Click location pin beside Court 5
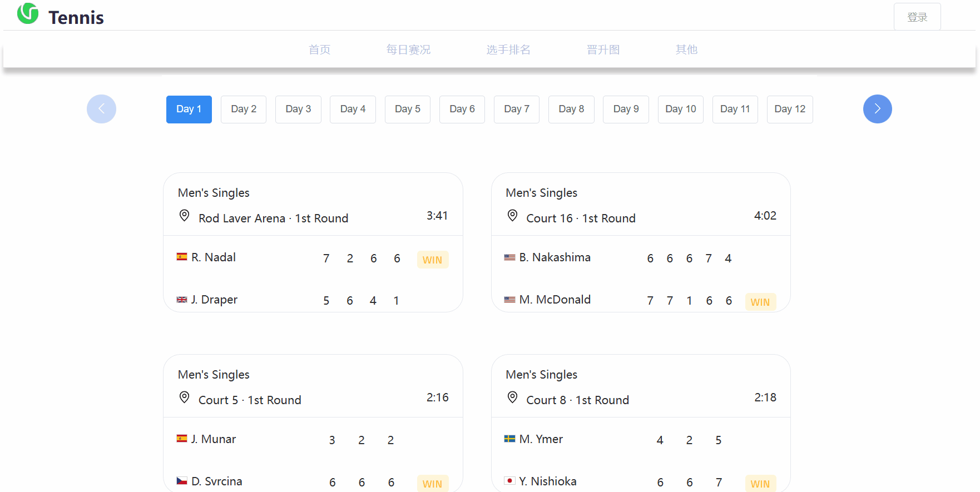The image size is (980, 492). coord(184,397)
